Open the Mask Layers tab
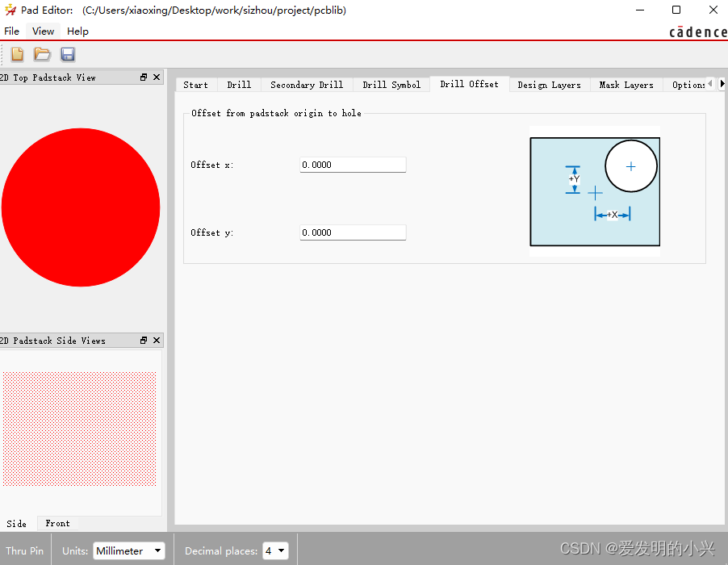This screenshot has height=565, width=728. pos(625,85)
